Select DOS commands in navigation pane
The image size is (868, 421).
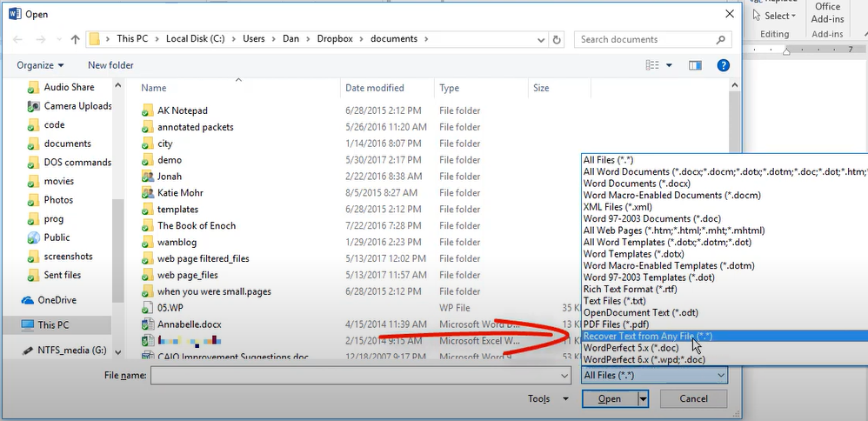77,163
